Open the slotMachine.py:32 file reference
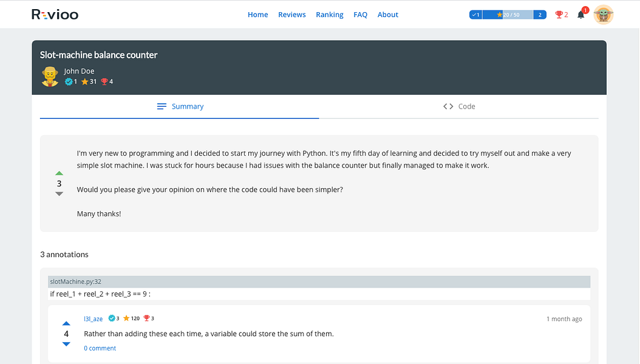 pos(75,281)
